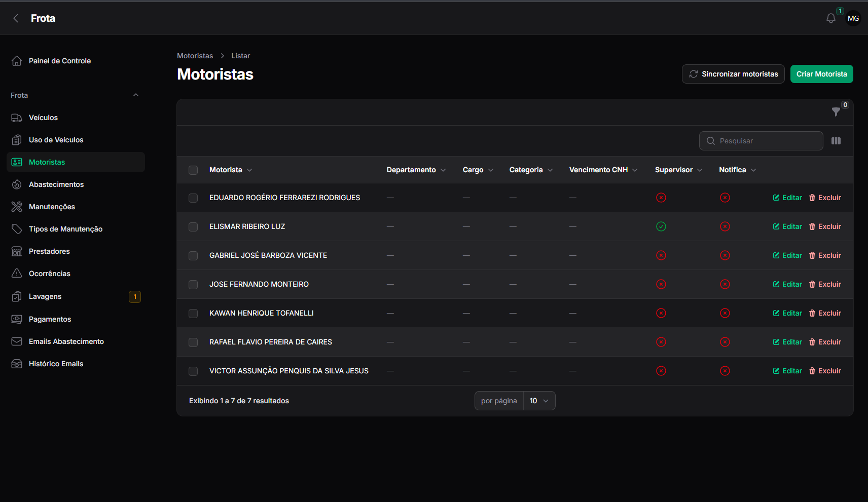Open the MG user avatar menu
868x502 pixels.
click(x=853, y=18)
